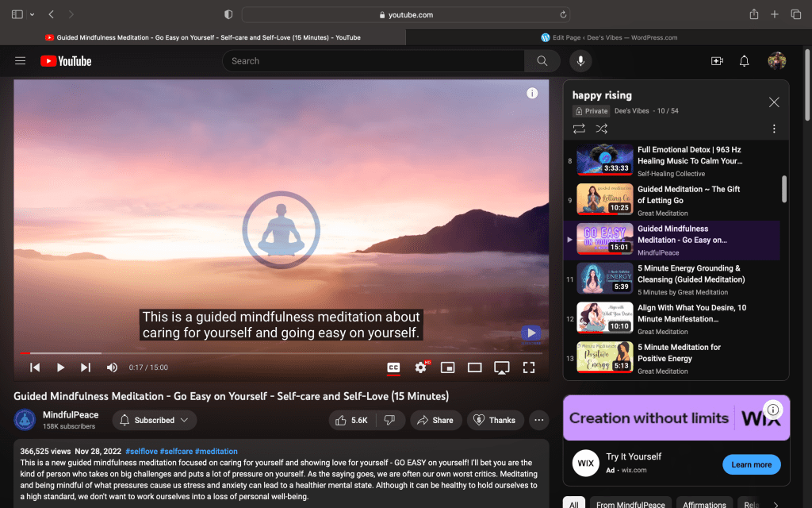The image size is (812, 508).
Task: Click Learn more on Wix ad
Action: point(751,464)
